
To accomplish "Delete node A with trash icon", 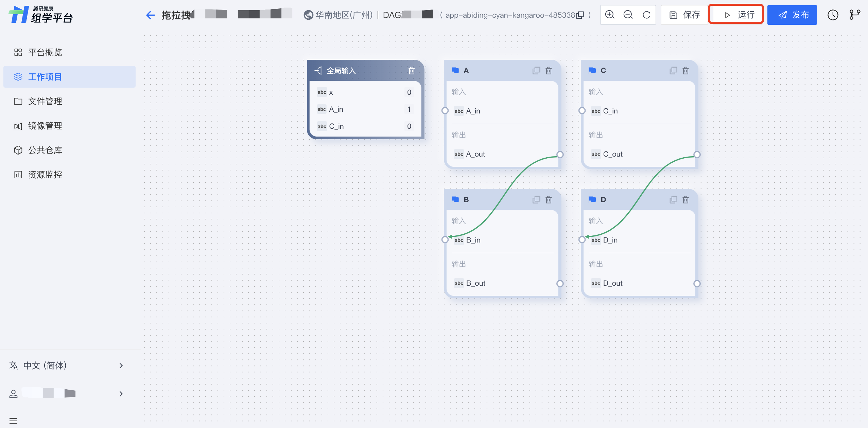I will point(549,71).
